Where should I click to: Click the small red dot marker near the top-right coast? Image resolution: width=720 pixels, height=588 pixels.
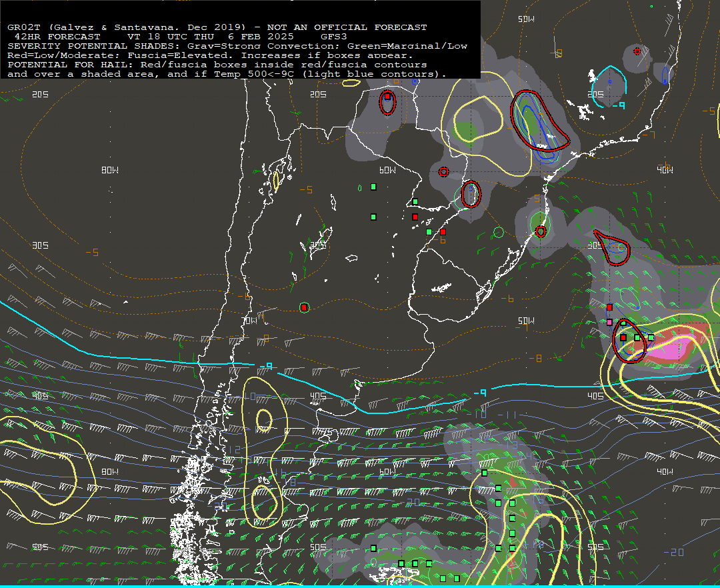coord(637,51)
